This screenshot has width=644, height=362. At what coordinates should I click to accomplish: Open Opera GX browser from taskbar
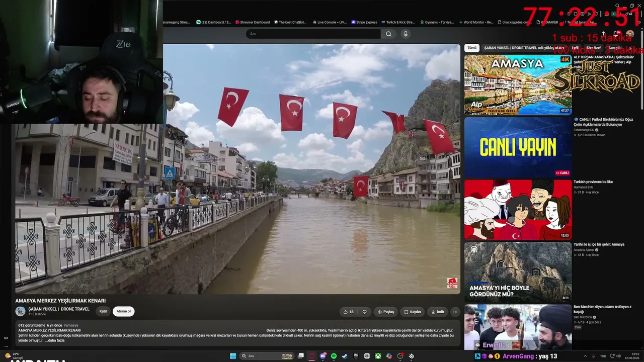(x=312, y=356)
